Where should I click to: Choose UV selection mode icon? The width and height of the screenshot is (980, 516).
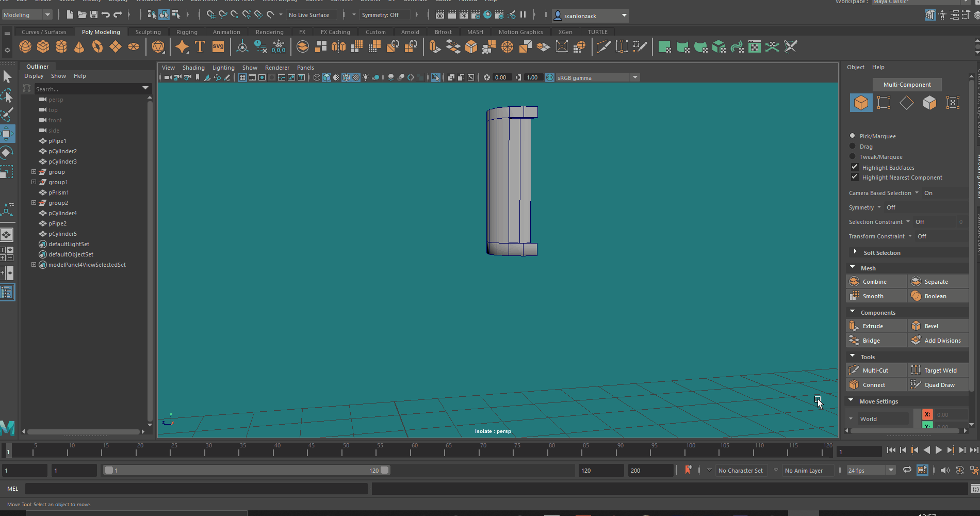[953, 103]
